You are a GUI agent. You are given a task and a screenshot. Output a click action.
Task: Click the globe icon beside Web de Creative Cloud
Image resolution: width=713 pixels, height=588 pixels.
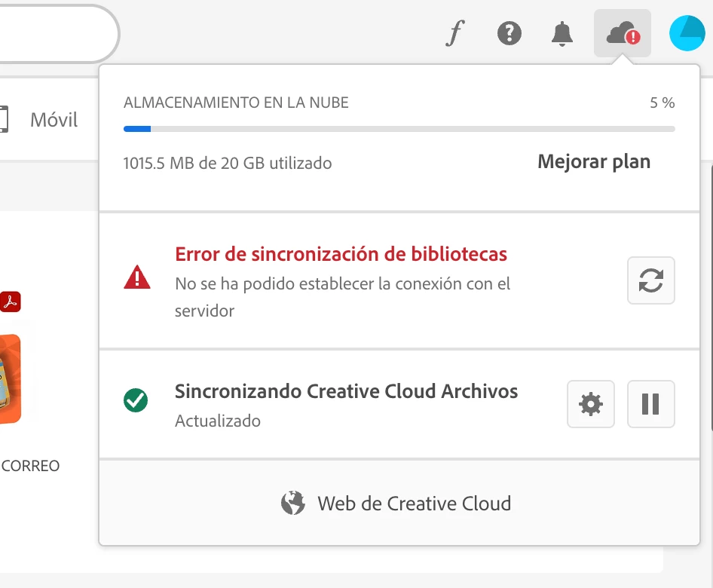point(293,503)
